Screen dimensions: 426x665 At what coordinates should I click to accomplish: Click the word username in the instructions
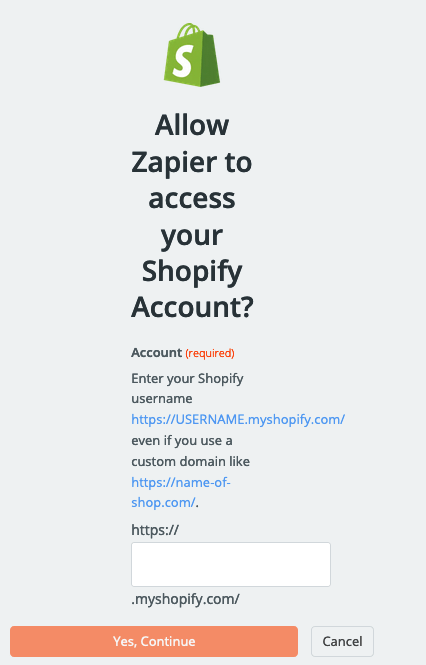point(162,399)
